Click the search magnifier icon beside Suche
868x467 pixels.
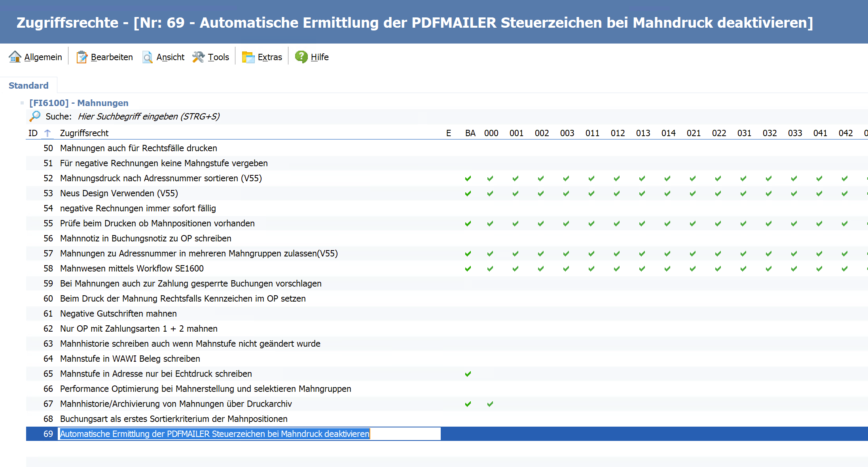(x=35, y=116)
